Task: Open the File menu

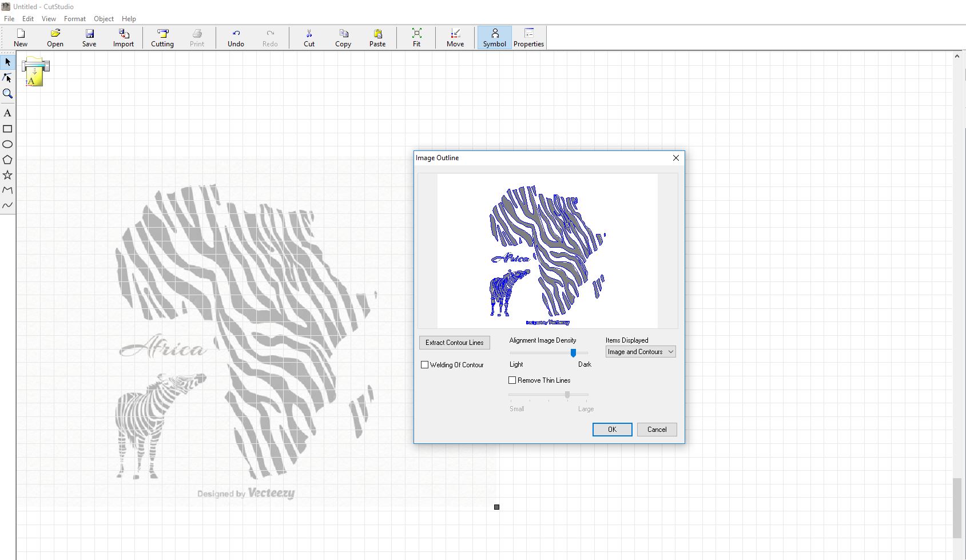Action: pyautogui.click(x=9, y=19)
